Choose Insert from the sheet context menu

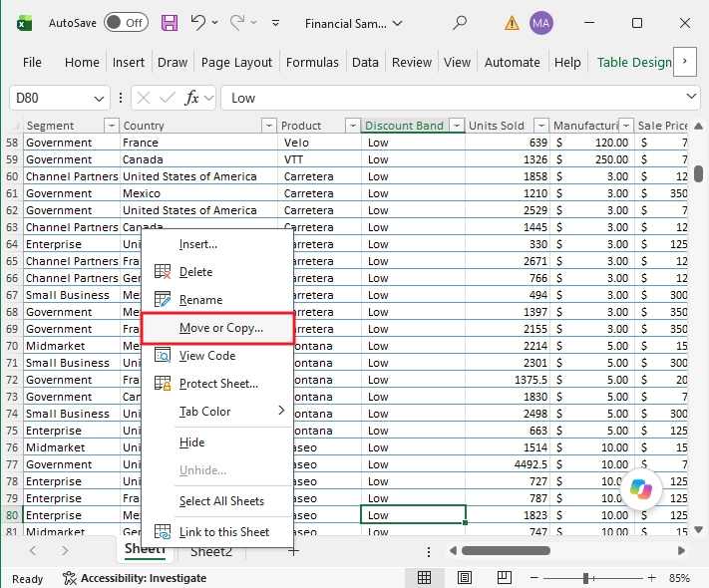coord(218,244)
